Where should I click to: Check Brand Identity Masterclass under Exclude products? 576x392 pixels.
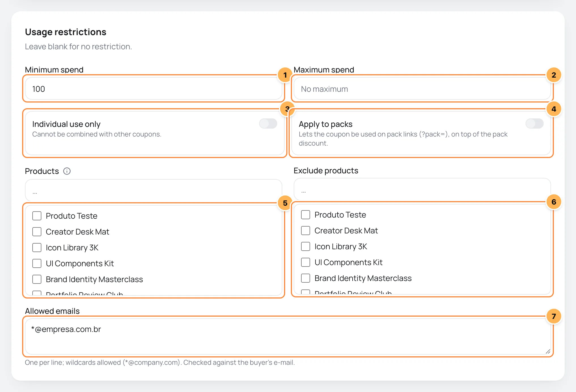tap(306, 278)
